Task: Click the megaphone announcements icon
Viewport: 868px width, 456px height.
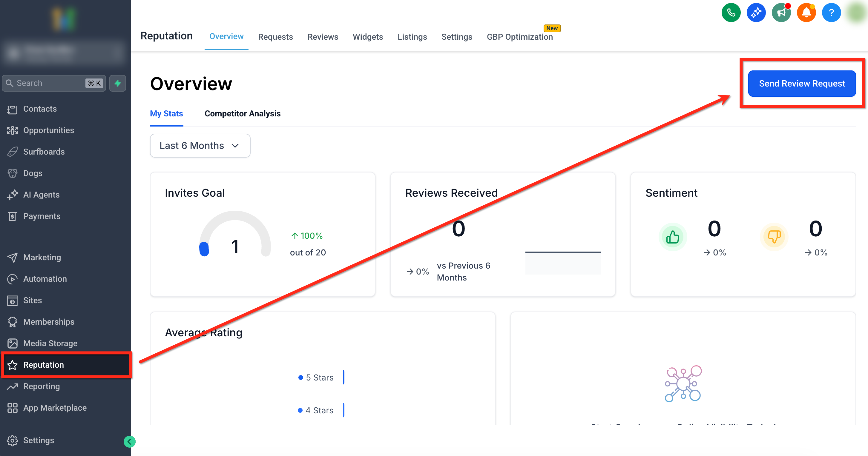Action: click(781, 13)
